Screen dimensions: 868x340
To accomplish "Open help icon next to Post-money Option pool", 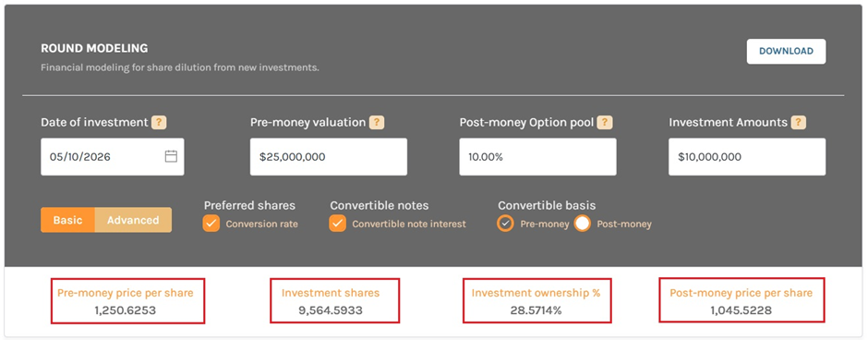I will pos(605,122).
